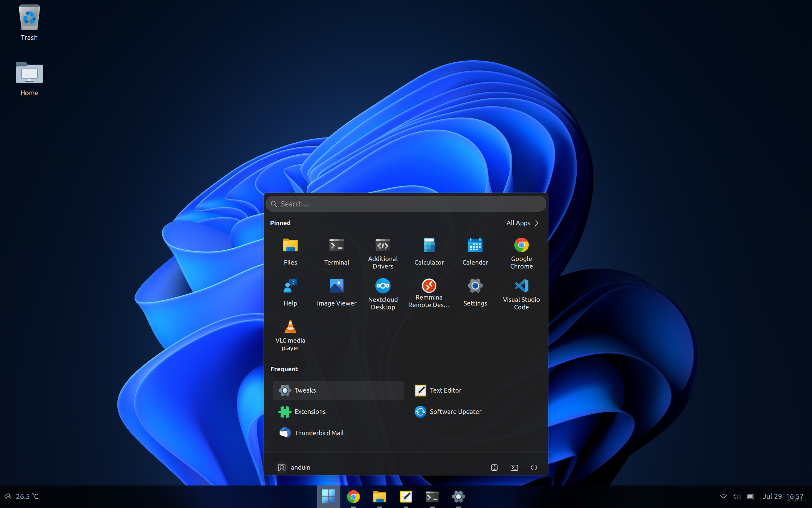Click terminal shortcut icon in menu footer
812x508 pixels.
[x=514, y=467]
